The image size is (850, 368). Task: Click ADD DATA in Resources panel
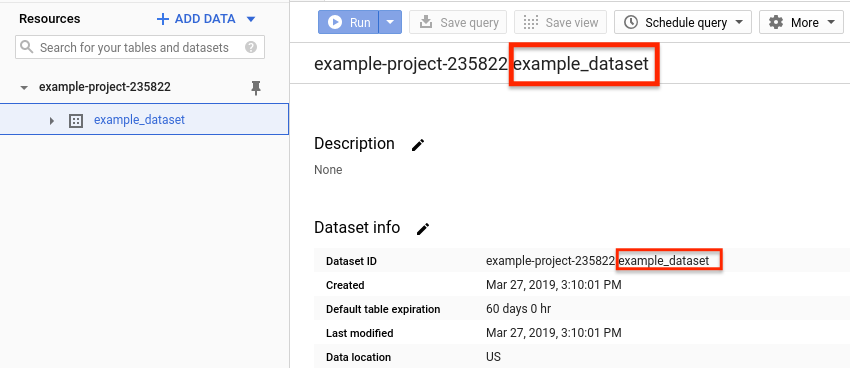click(205, 19)
